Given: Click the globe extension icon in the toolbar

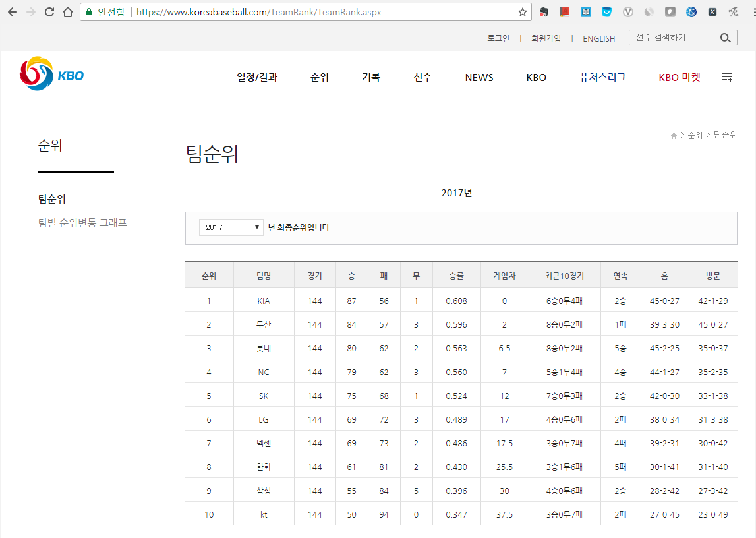Looking at the screenshot, I should (691, 11).
